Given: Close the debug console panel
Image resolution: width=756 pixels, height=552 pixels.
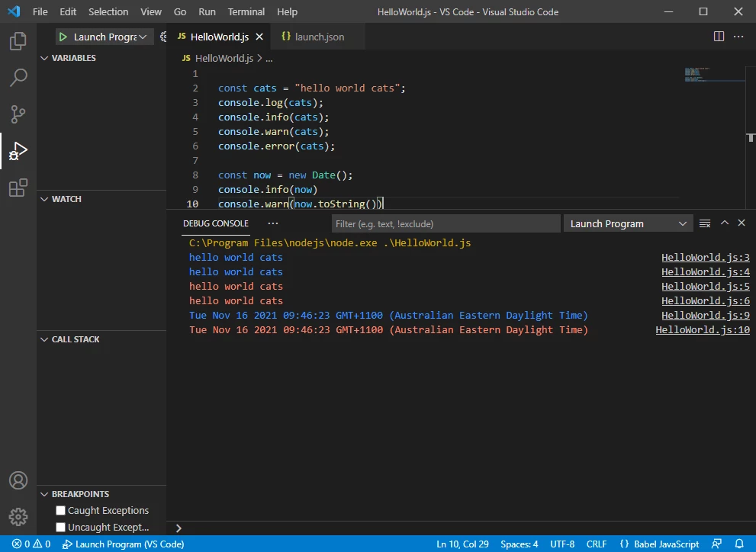Looking at the screenshot, I should pos(742,223).
